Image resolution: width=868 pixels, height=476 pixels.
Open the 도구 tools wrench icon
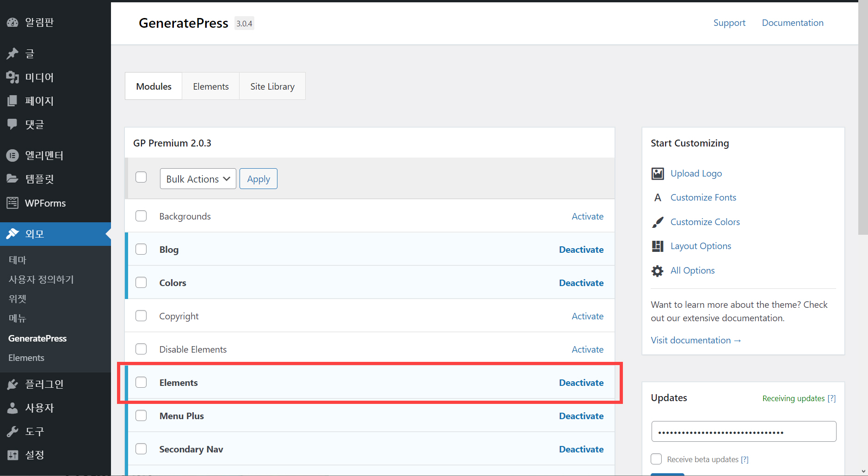(12, 431)
